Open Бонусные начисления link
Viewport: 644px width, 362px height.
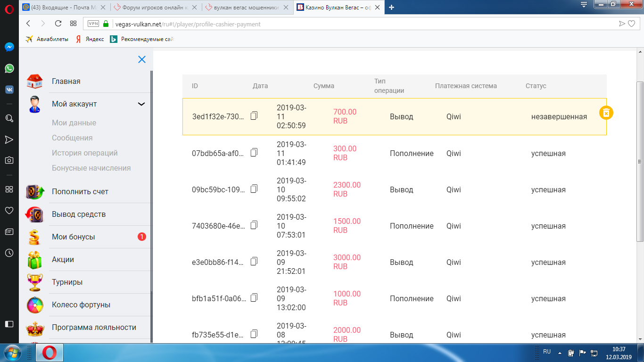[x=91, y=168]
